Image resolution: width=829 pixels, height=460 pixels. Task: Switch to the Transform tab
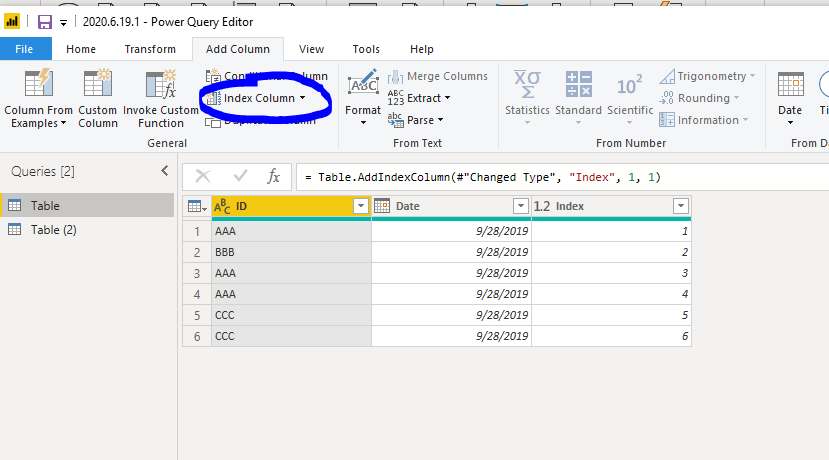pos(150,49)
